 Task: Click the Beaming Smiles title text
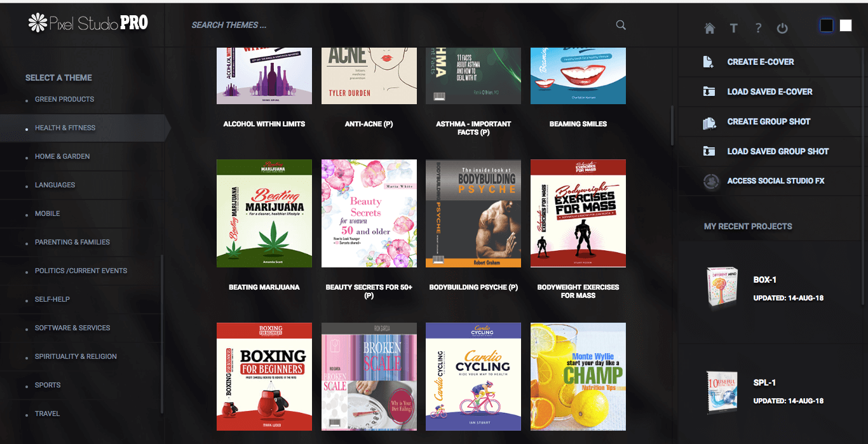tap(578, 124)
